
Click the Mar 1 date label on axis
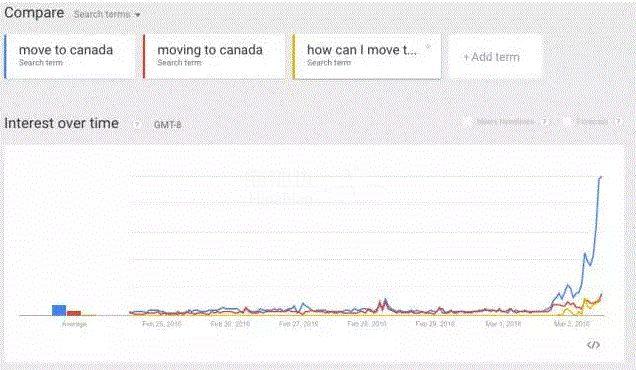[503, 324]
